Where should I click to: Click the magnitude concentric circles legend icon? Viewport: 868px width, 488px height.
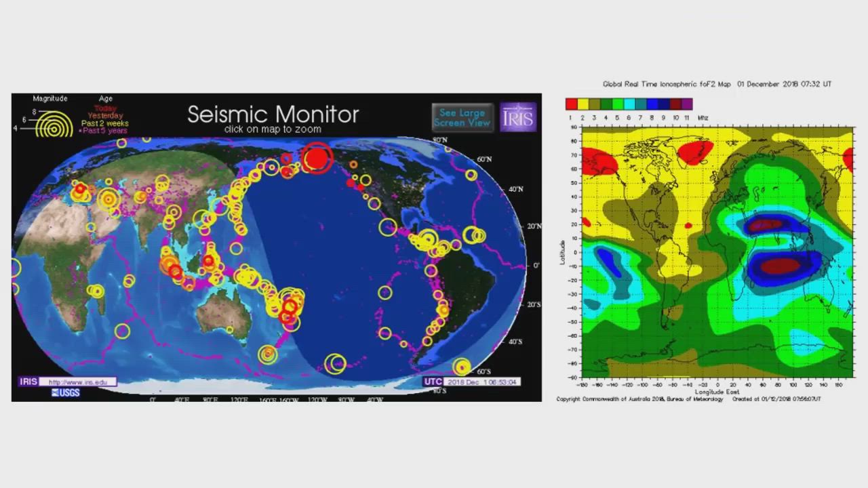coord(54,124)
